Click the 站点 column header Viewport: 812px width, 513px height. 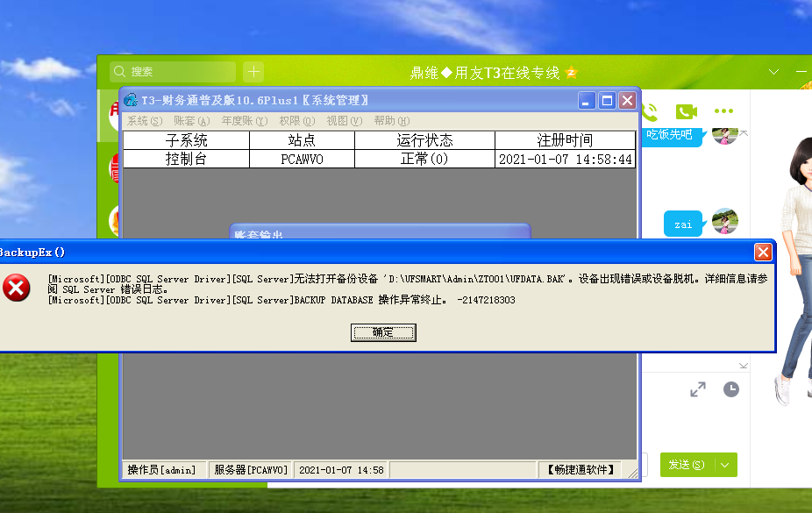302,140
